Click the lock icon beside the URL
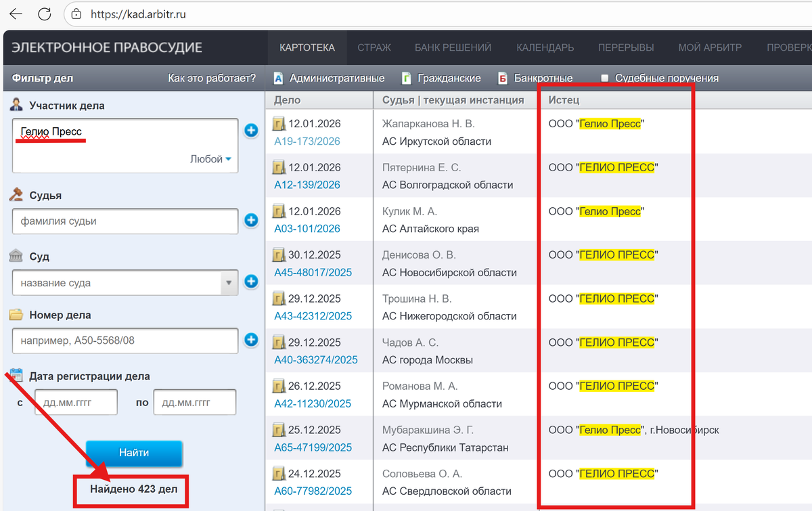The height and width of the screenshot is (511, 812). click(x=76, y=14)
